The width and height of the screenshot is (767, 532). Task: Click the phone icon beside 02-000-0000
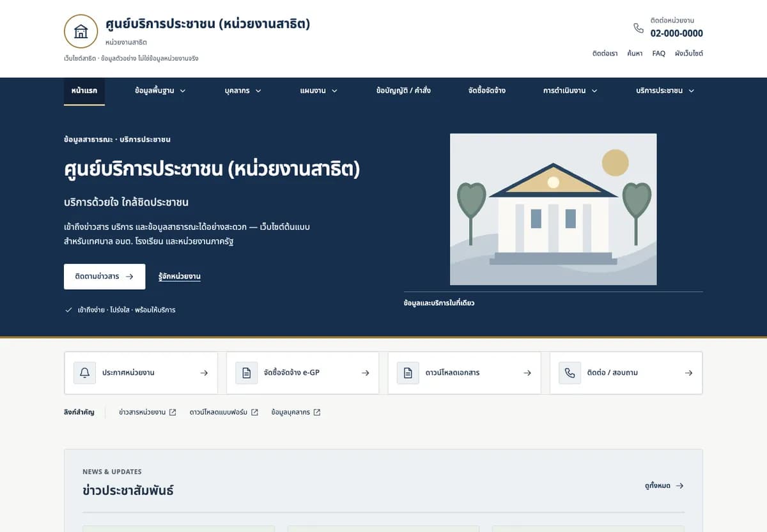[x=639, y=28]
